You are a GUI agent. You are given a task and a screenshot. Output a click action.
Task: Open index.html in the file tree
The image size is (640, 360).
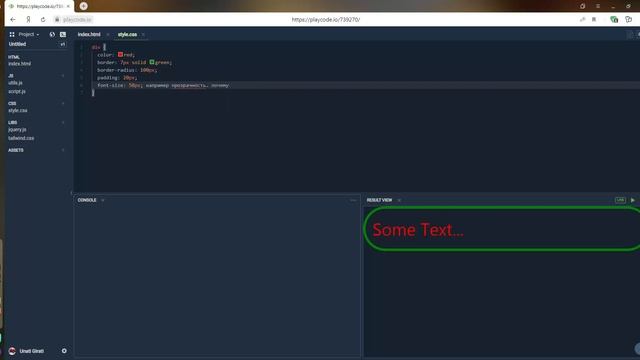[20, 64]
